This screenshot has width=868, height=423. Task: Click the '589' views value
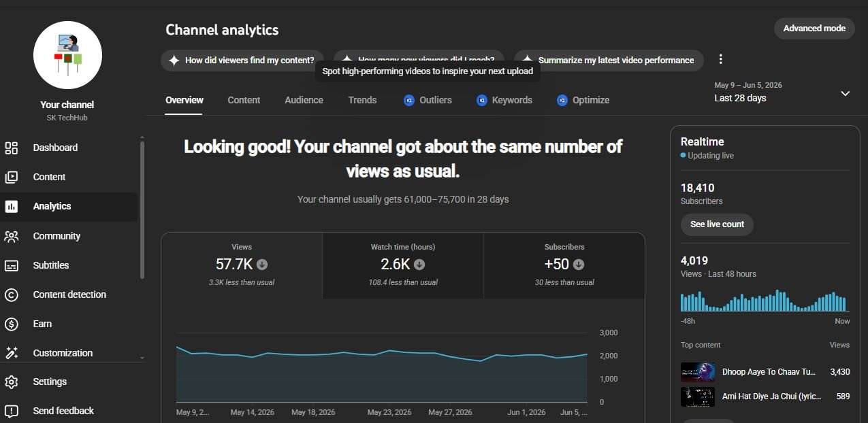click(843, 396)
